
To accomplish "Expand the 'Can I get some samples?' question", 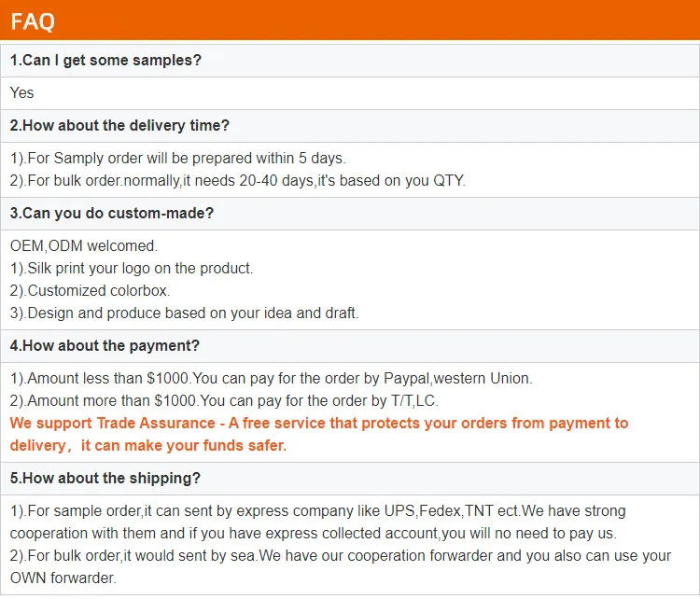I will [x=105, y=61].
